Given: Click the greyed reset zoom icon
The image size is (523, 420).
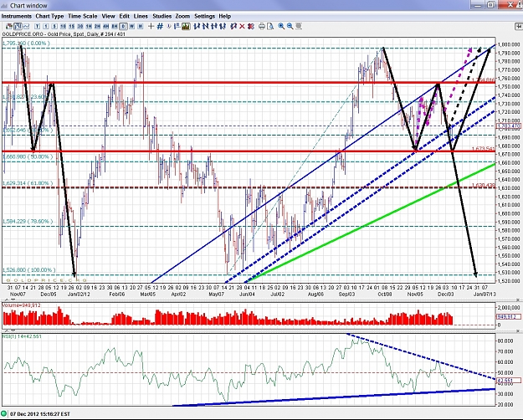Looking at the screenshot, I should (299, 26).
